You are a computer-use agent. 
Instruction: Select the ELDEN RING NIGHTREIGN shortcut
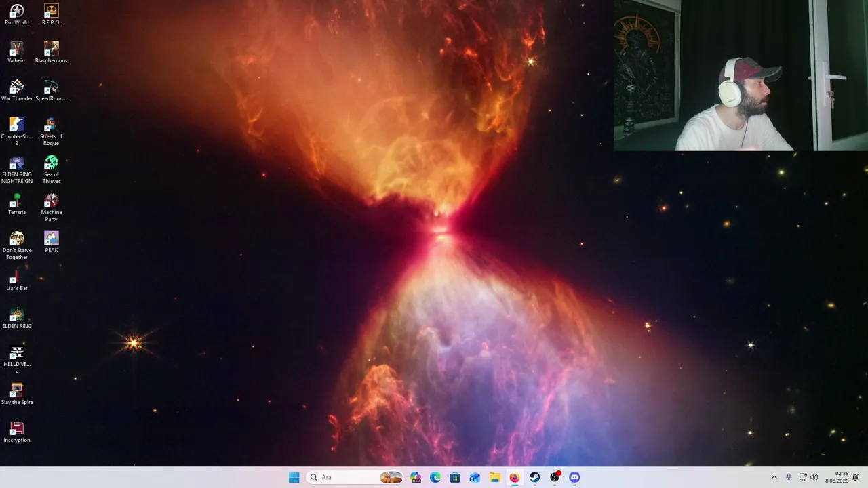click(17, 169)
